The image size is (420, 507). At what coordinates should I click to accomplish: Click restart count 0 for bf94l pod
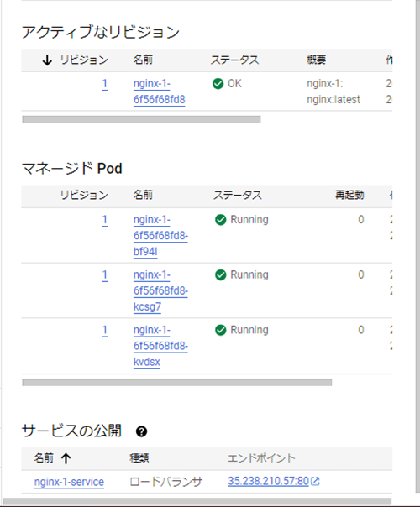pyautogui.click(x=361, y=220)
